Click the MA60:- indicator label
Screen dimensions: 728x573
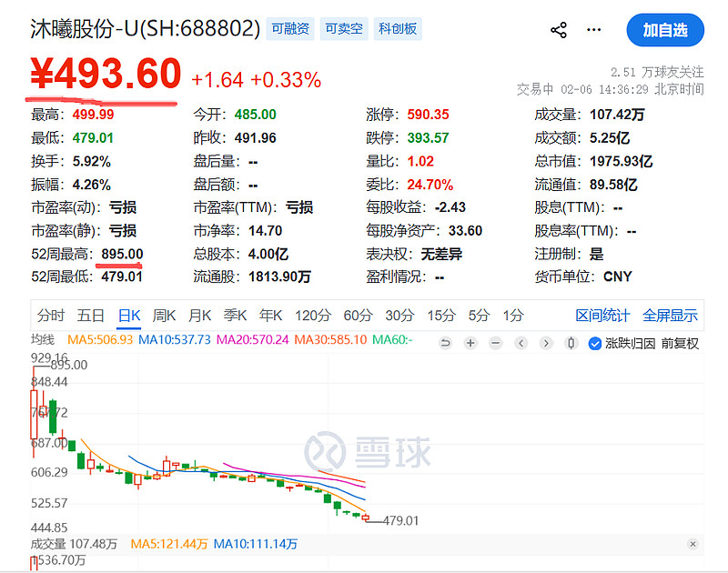(x=392, y=339)
